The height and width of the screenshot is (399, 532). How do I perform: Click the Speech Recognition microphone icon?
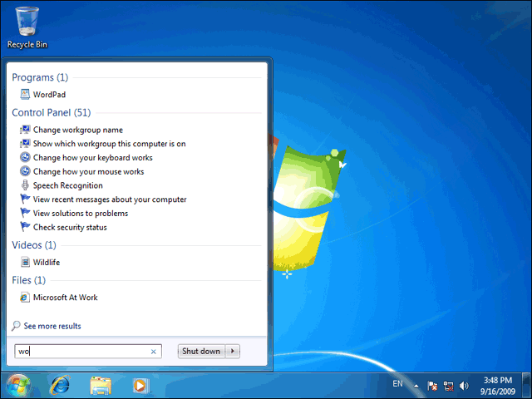tap(25, 185)
